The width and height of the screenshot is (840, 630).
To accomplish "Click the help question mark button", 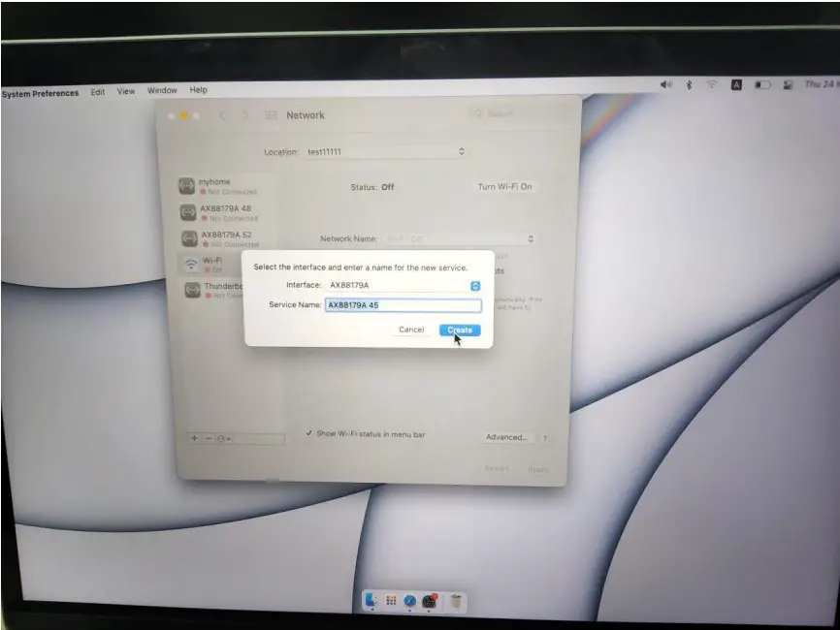I will point(545,438).
